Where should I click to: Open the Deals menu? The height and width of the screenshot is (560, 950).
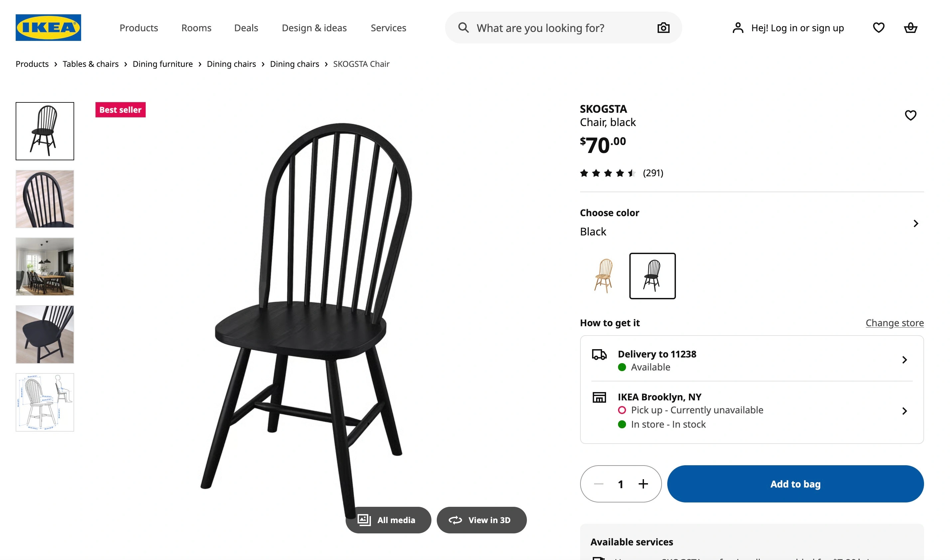(x=246, y=28)
